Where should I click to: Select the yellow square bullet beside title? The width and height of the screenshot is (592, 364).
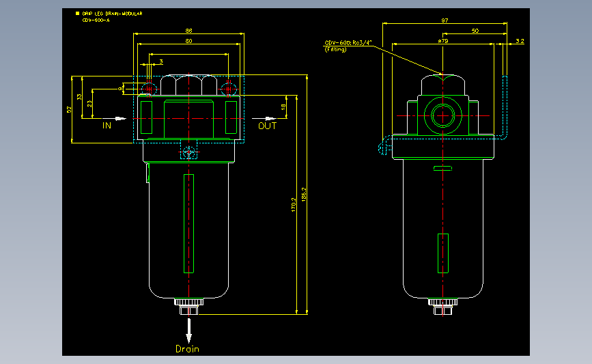77,13
